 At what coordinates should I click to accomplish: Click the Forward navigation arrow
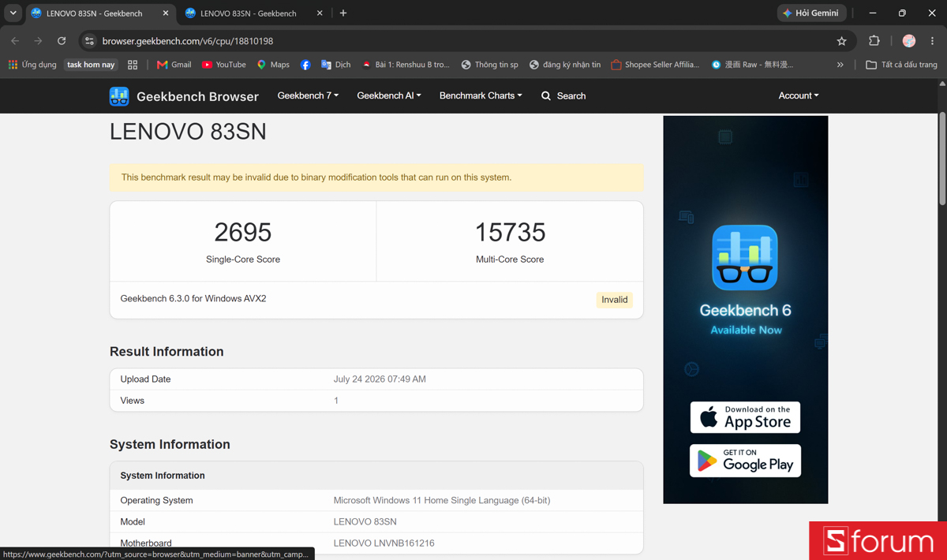38,41
